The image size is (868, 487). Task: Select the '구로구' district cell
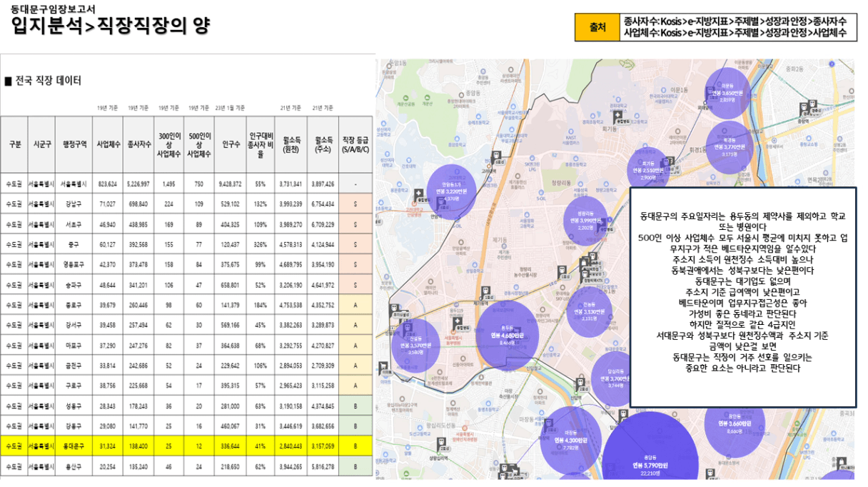point(74,386)
